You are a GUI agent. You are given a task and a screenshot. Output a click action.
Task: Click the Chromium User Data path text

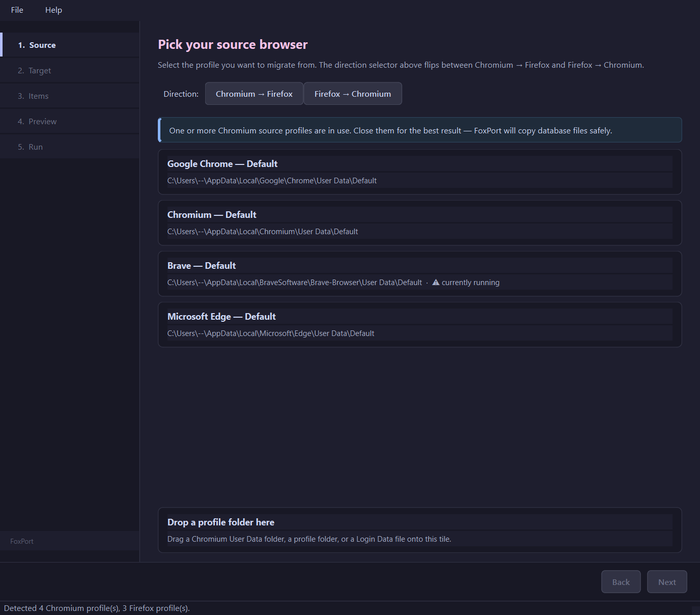[x=263, y=232]
